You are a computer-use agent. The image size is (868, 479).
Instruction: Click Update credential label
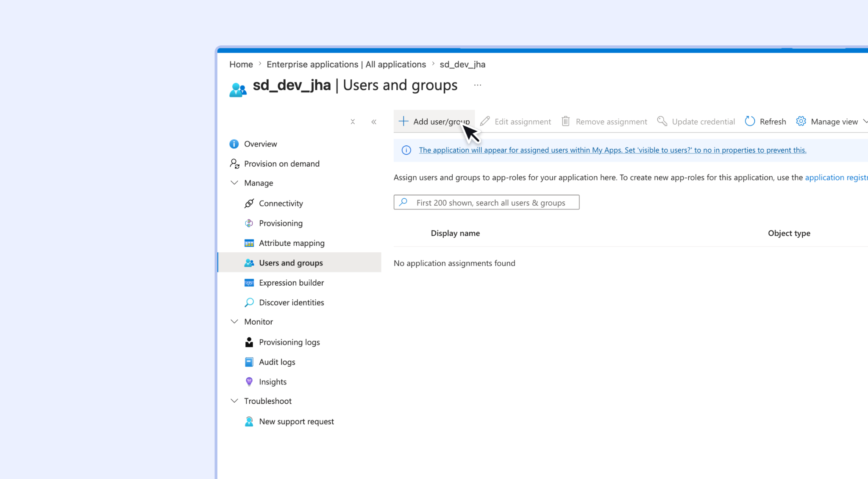[703, 122]
